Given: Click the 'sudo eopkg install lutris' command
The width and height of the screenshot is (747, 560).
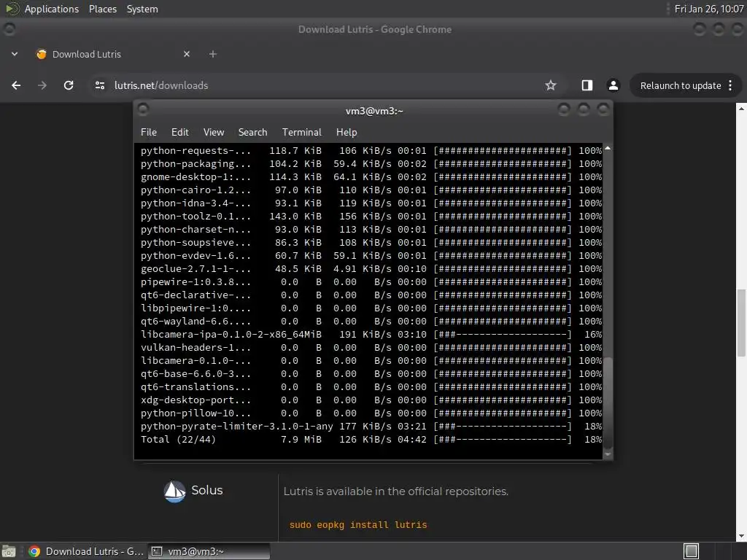Looking at the screenshot, I should click(358, 525).
